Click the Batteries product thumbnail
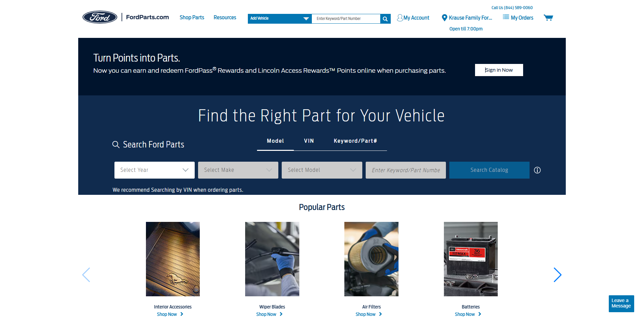 471,259
